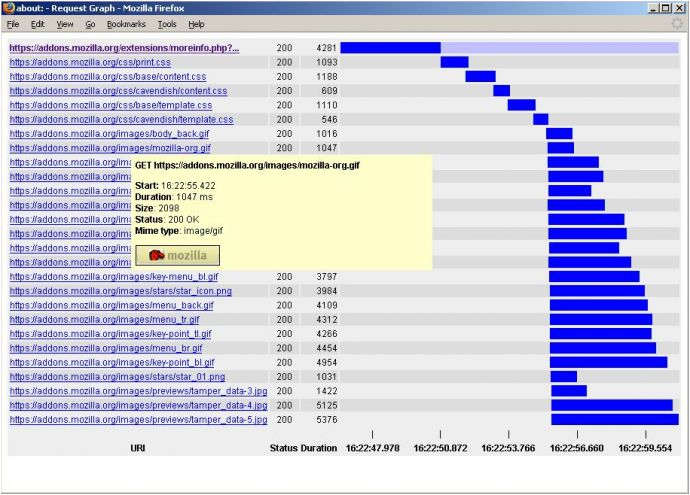690x495 pixels.
Task: Click the 16:22:56.660 time axis label
Action: coord(577,448)
